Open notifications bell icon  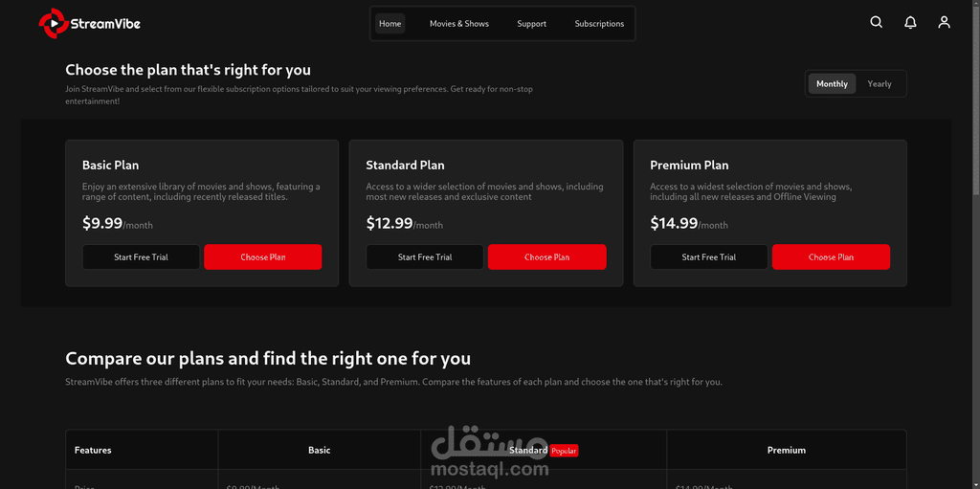(911, 23)
